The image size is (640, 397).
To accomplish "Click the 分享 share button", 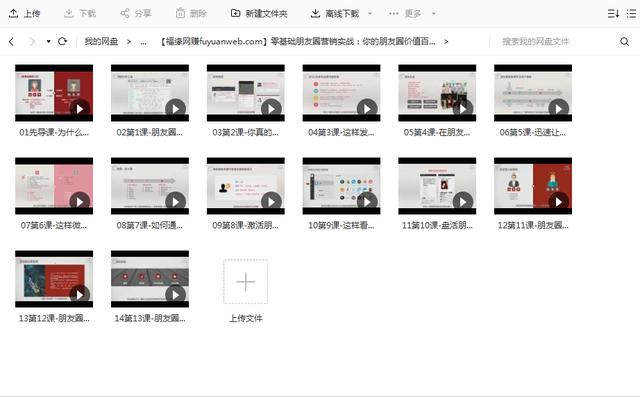I will 136,13.
